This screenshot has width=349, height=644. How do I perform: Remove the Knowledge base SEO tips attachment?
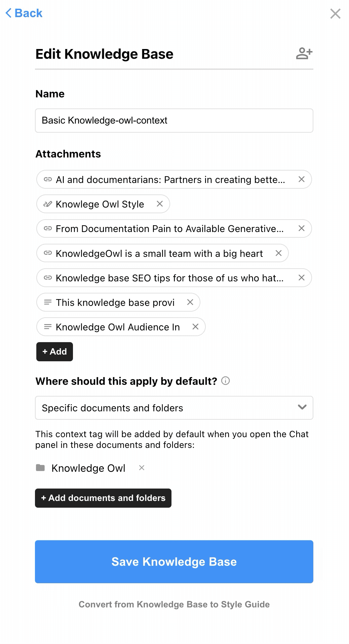click(302, 278)
